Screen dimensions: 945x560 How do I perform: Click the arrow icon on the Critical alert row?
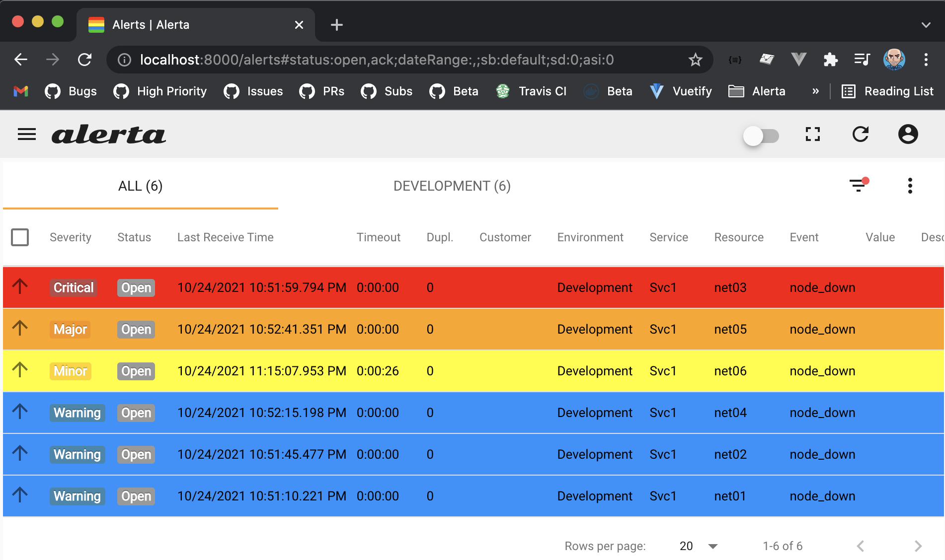tap(20, 287)
